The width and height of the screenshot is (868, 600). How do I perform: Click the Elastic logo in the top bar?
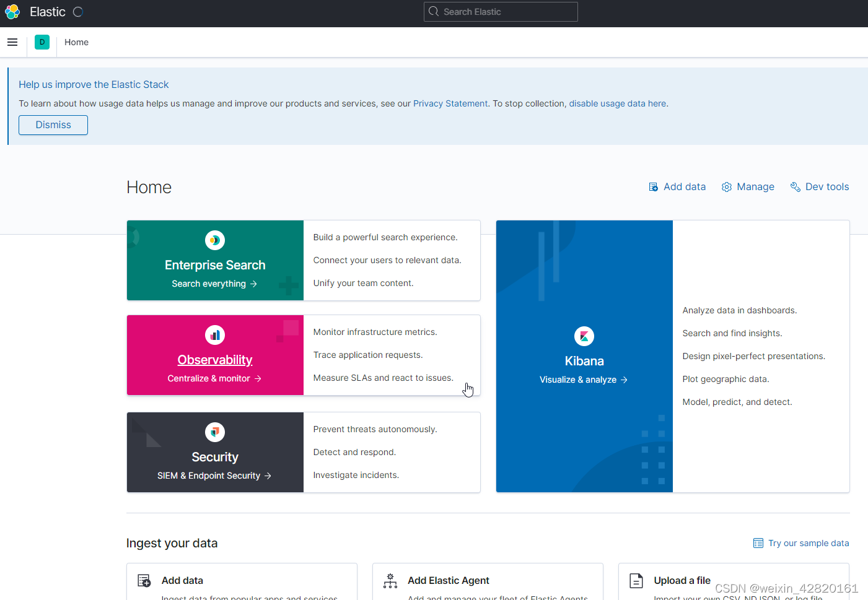coord(12,12)
